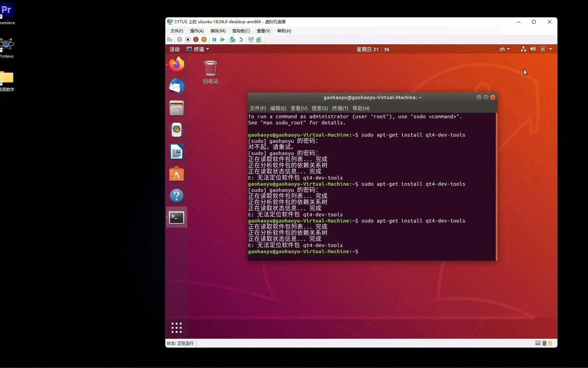Image resolution: width=588 pixels, height=368 pixels.
Task: Launch Rhythmbox music player from the dock
Action: click(176, 130)
